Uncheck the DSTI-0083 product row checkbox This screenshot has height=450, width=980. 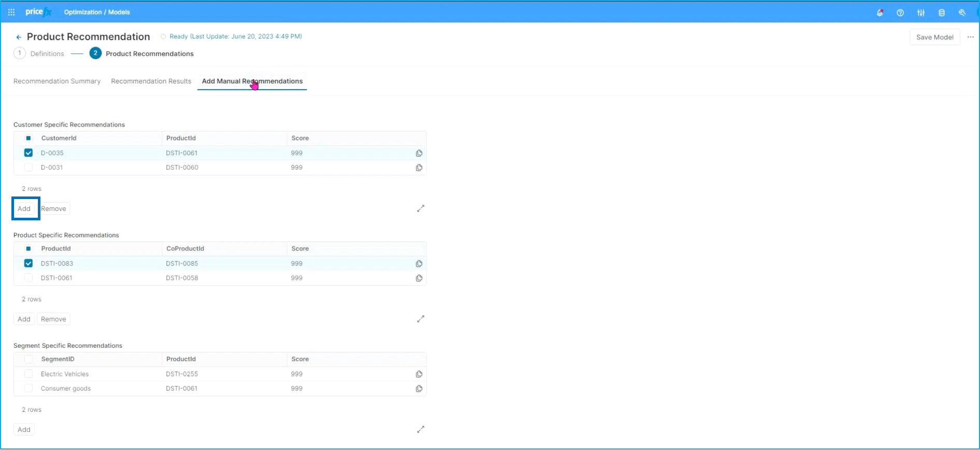pyautogui.click(x=29, y=263)
